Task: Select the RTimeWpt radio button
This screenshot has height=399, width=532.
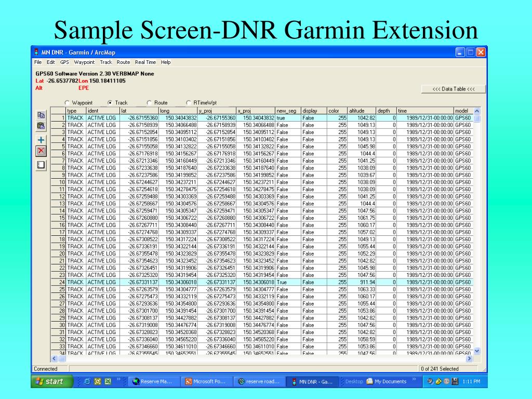Action: [x=189, y=102]
